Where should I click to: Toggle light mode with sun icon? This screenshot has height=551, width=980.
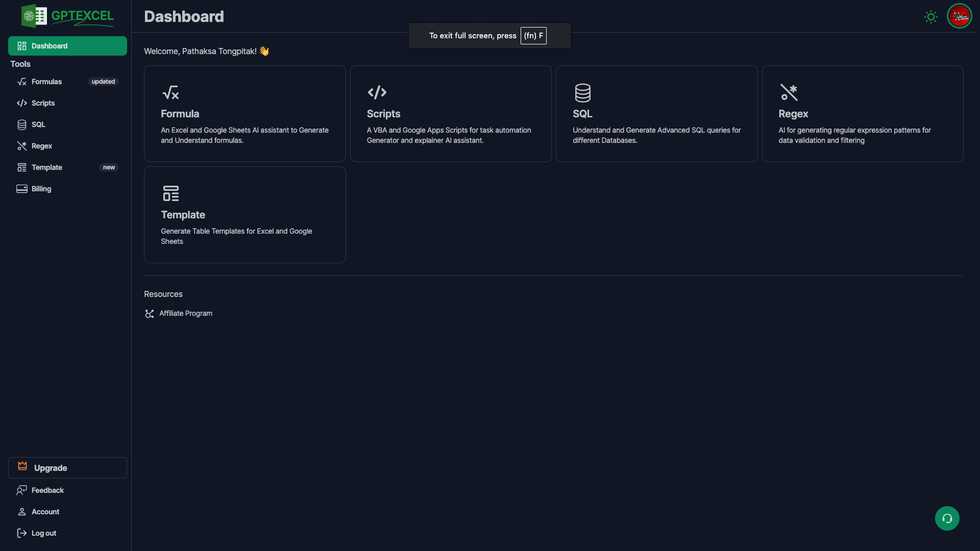coord(930,17)
